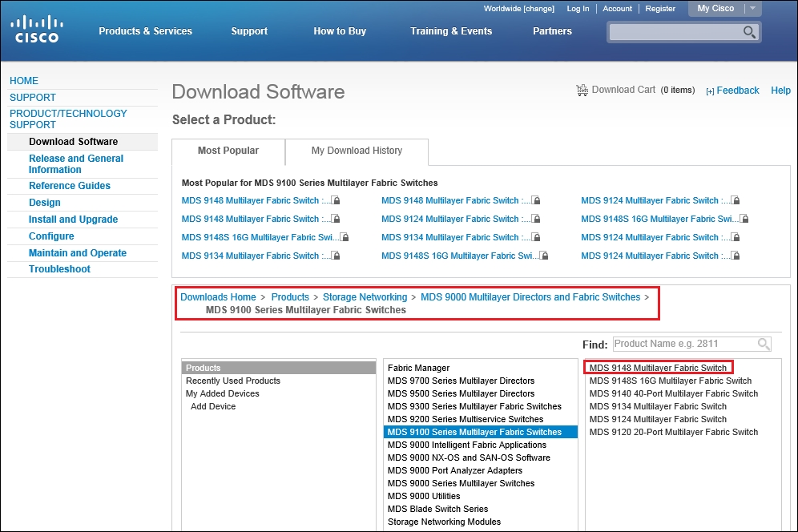Click the header search input field

click(x=675, y=32)
